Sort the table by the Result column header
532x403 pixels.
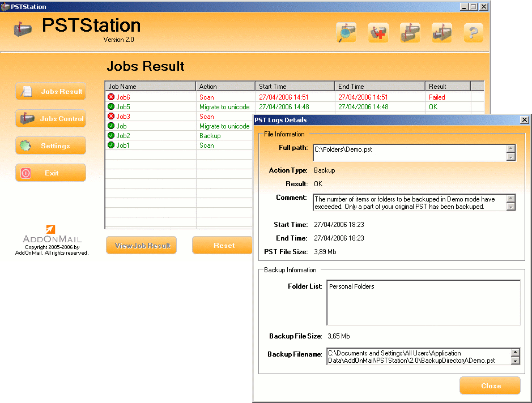448,87
